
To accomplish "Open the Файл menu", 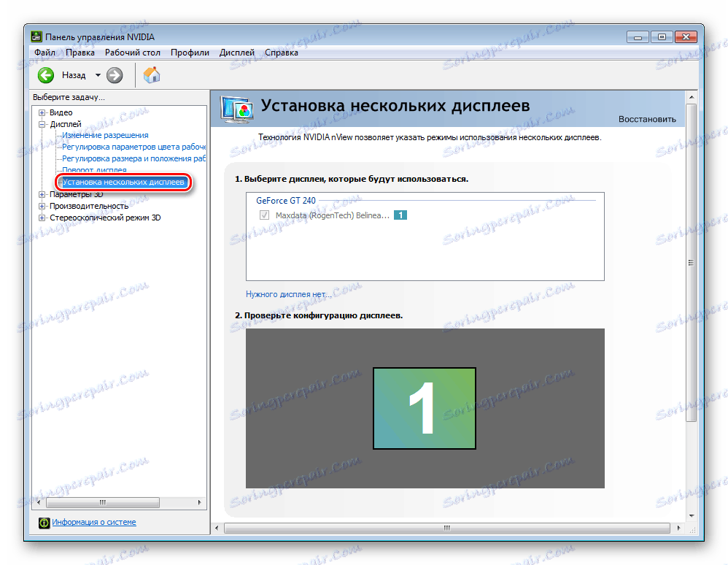I will click(44, 53).
